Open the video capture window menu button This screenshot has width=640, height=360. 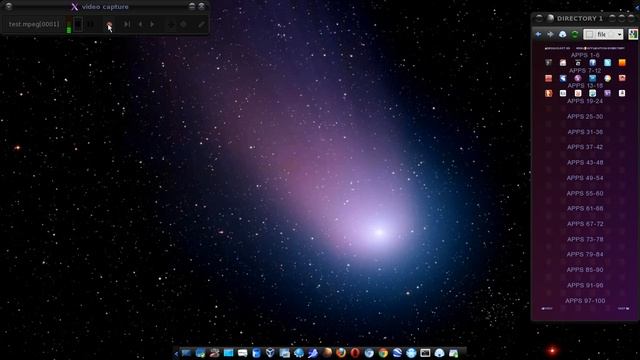pyautogui.click(x=8, y=6)
